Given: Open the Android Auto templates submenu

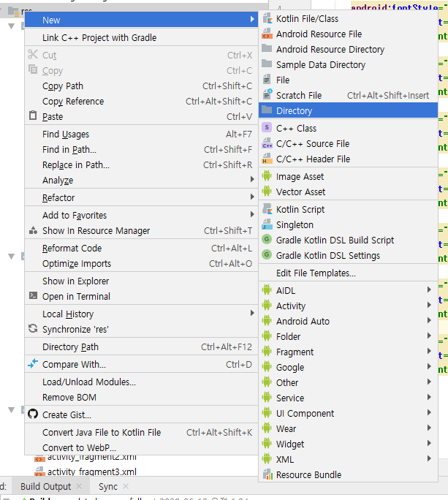Looking at the screenshot, I should pyautogui.click(x=348, y=321).
